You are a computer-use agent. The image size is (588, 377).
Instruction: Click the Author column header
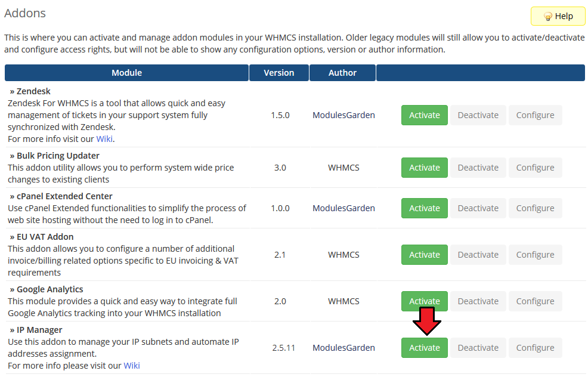(342, 73)
